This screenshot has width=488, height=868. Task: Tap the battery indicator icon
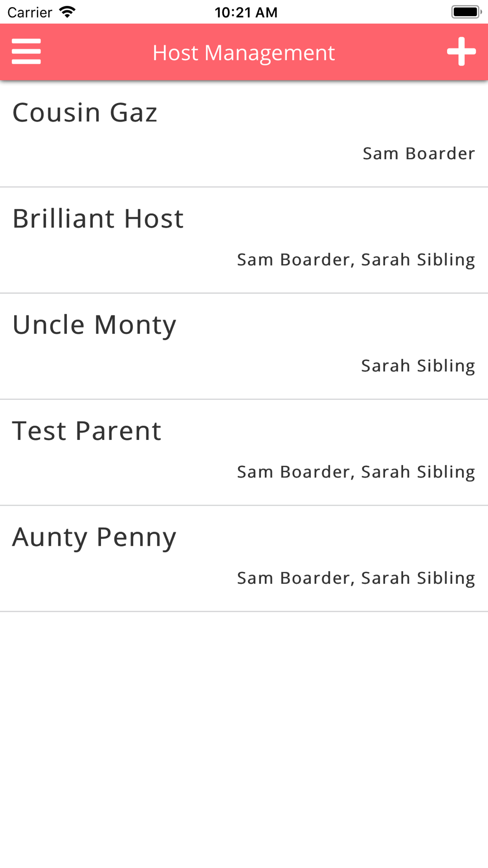pos(467,12)
